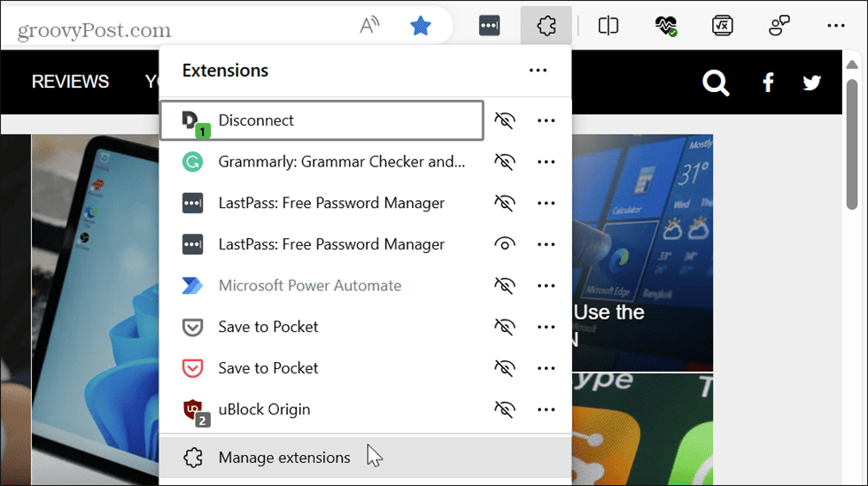This screenshot has width=868, height=486.
Task: Click the groovyPost.com site logo
Action: [x=94, y=30]
